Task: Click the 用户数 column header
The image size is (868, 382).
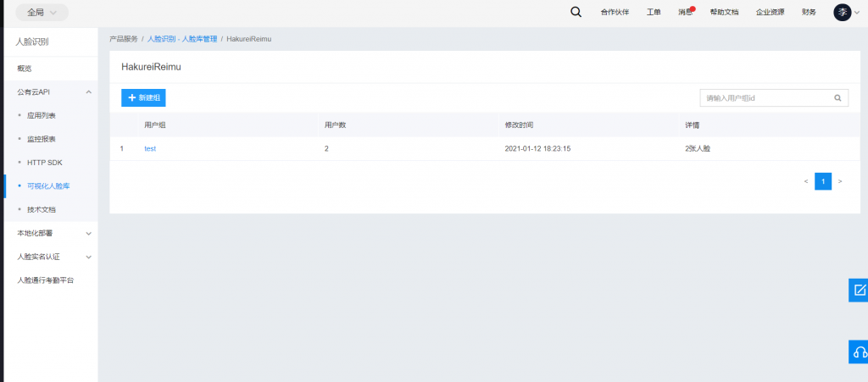Action: tap(336, 125)
